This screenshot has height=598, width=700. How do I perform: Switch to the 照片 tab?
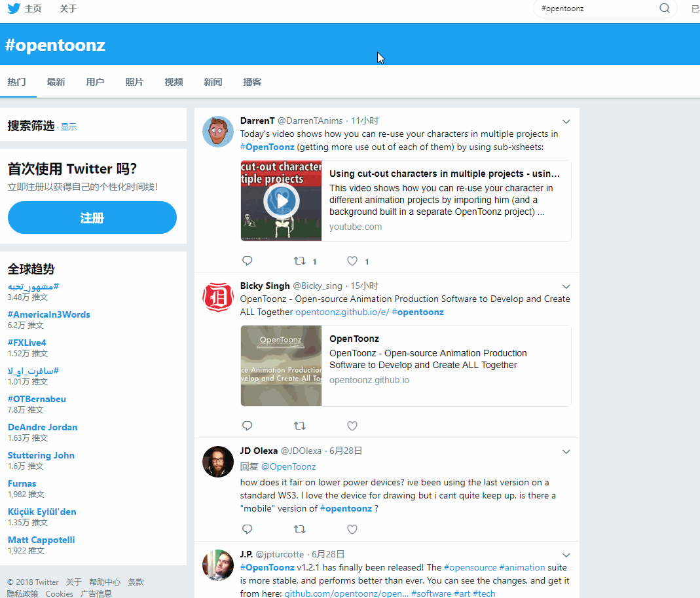pyautogui.click(x=134, y=82)
